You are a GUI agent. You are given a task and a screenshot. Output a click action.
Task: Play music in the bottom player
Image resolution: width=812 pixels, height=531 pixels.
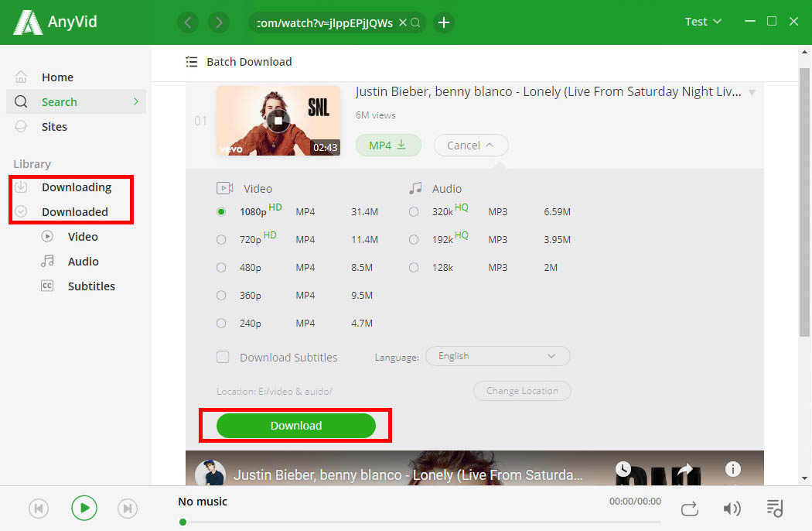[x=84, y=509]
